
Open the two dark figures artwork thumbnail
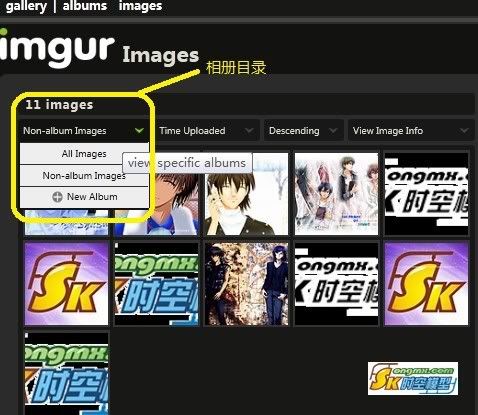246,283
